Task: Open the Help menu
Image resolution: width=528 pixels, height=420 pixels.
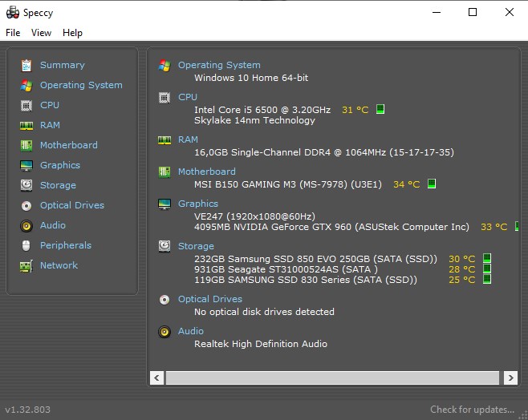Action: pyautogui.click(x=72, y=33)
